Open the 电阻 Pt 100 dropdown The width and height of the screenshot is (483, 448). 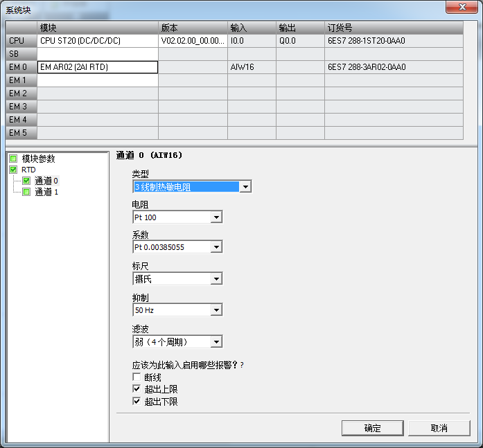click(x=216, y=217)
